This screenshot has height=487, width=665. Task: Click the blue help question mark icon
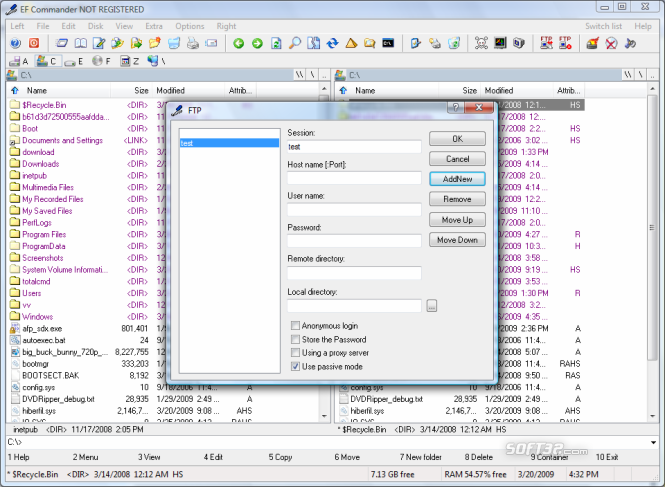click(15, 43)
